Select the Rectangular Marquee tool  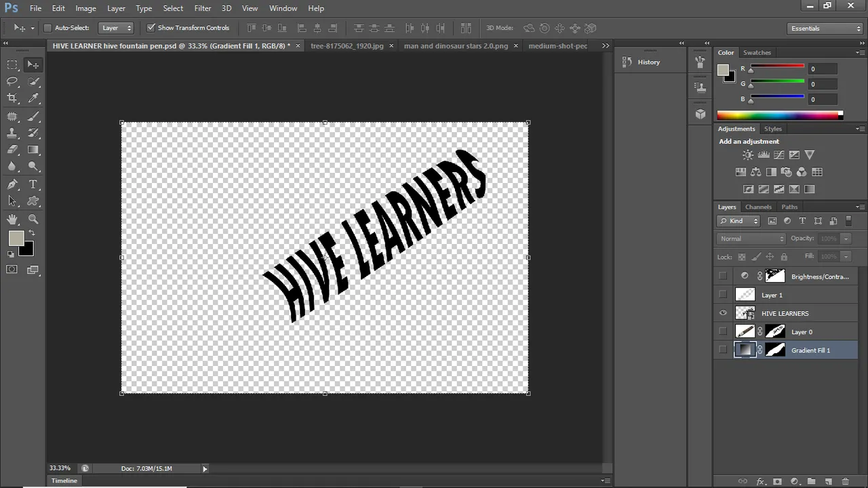coord(12,65)
